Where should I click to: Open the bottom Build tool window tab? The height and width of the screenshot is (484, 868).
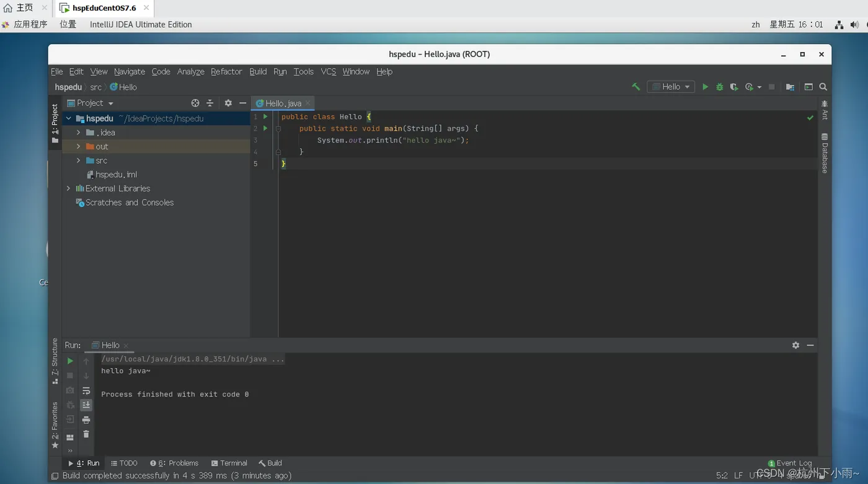270,463
